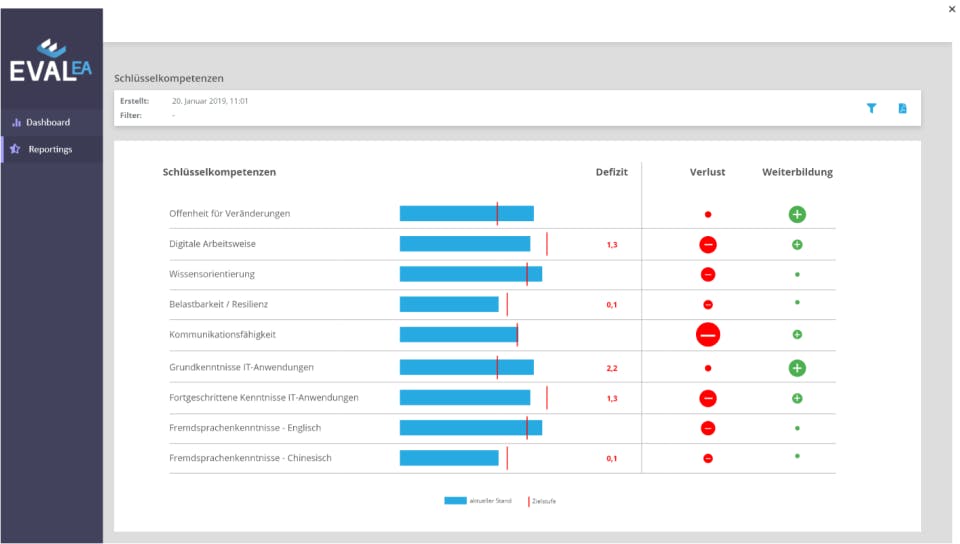
Task: Click Defizit value 2,2 for Grundkenntnisse IT-Anwendungen
Action: (612, 368)
